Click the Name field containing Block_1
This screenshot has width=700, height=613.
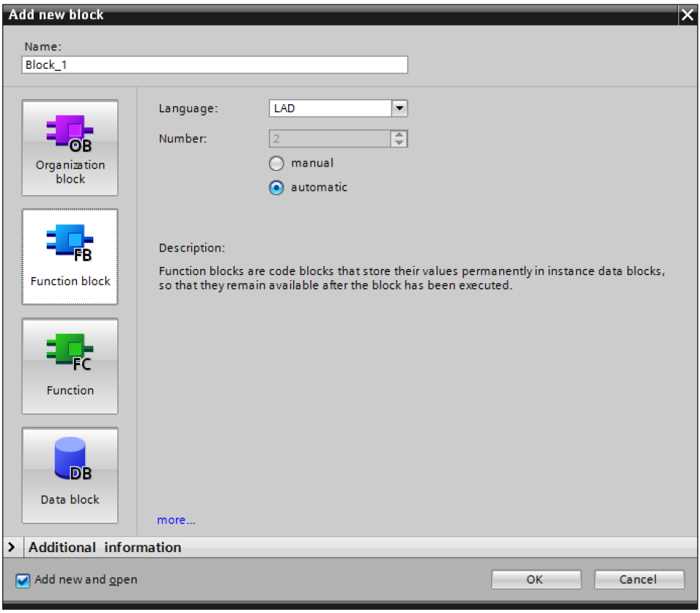(215, 65)
